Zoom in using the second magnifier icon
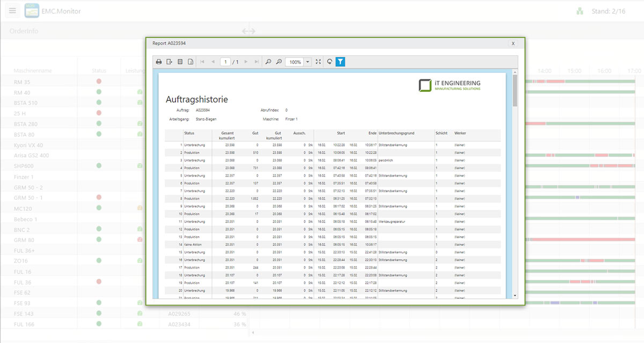644x343 pixels. point(279,62)
